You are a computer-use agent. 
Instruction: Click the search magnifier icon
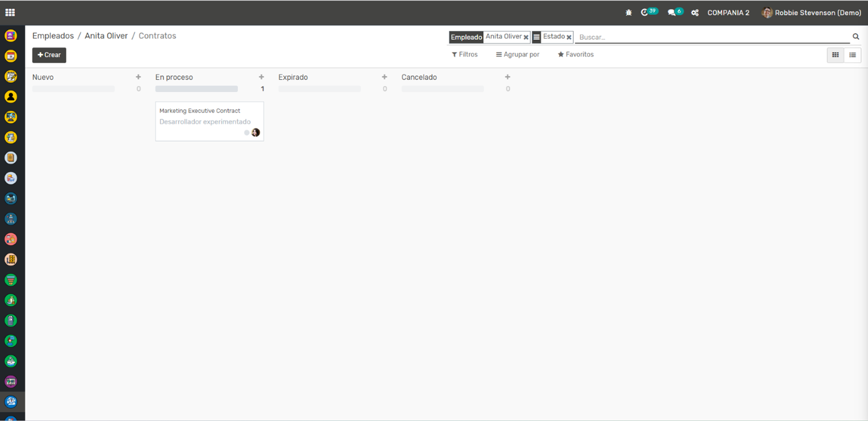point(855,37)
